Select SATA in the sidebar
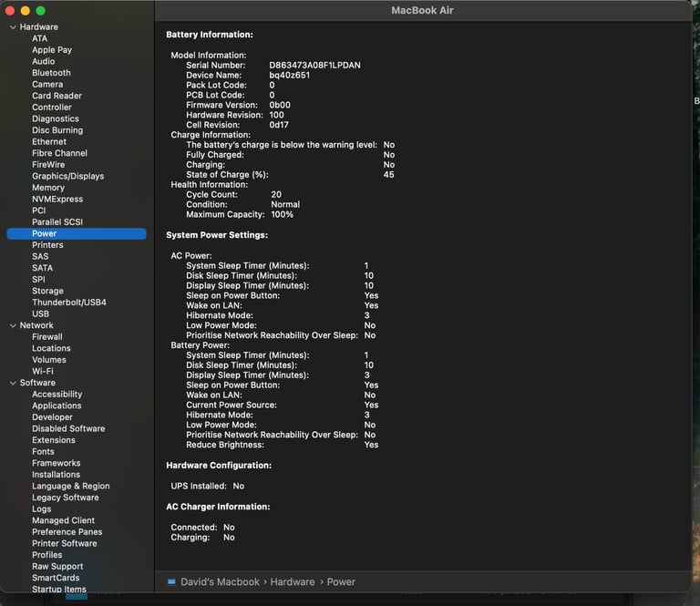The image size is (700, 606). point(43,268)
